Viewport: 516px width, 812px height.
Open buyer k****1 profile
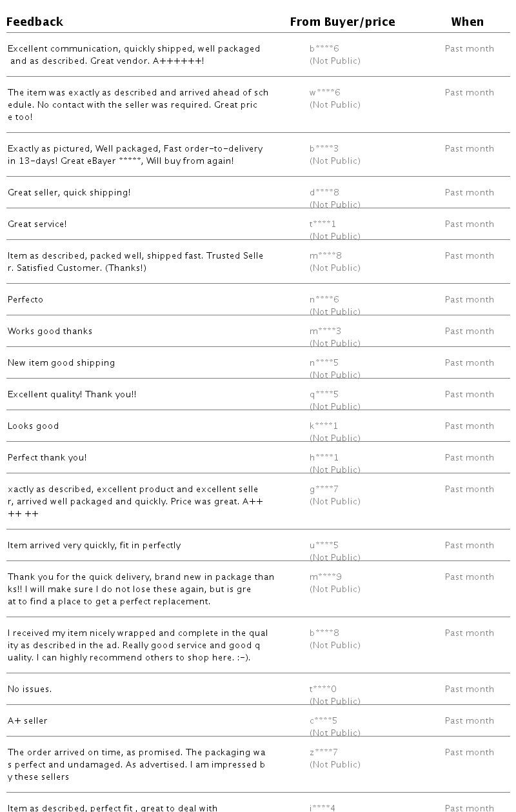click(324, 426)
